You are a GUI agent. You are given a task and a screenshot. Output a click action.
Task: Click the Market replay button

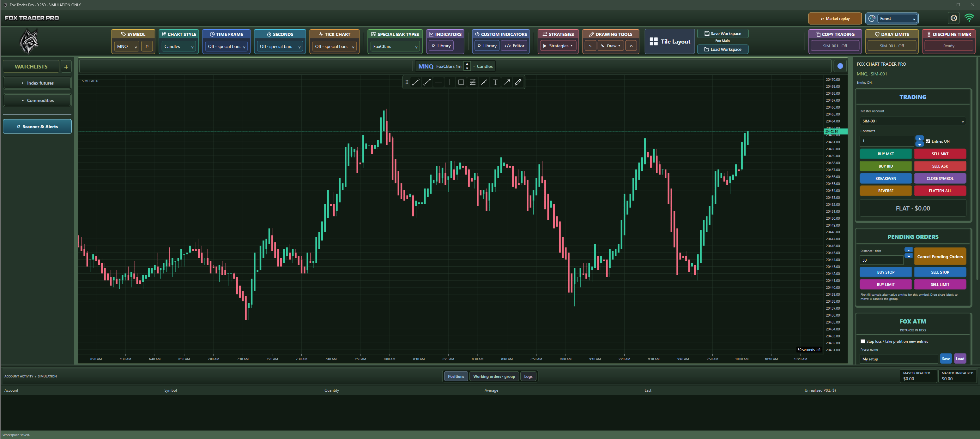click(x=835, y=18)
